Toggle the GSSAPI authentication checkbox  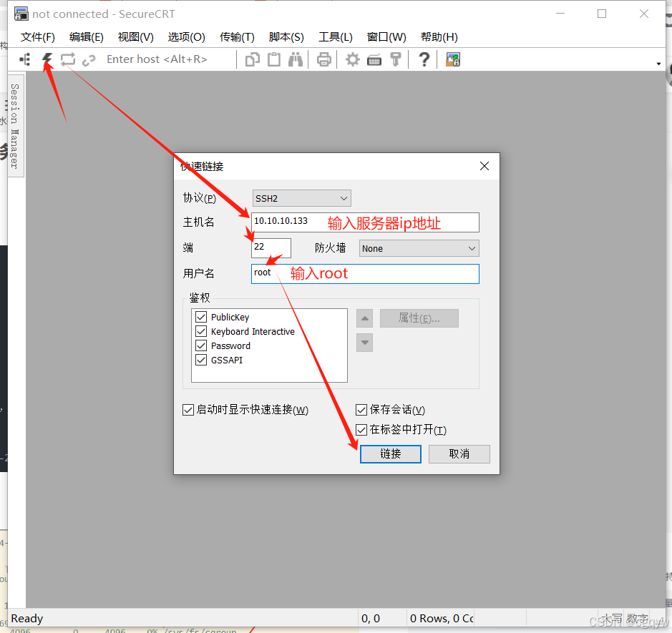pyautogui.click(x=201, y=360)
